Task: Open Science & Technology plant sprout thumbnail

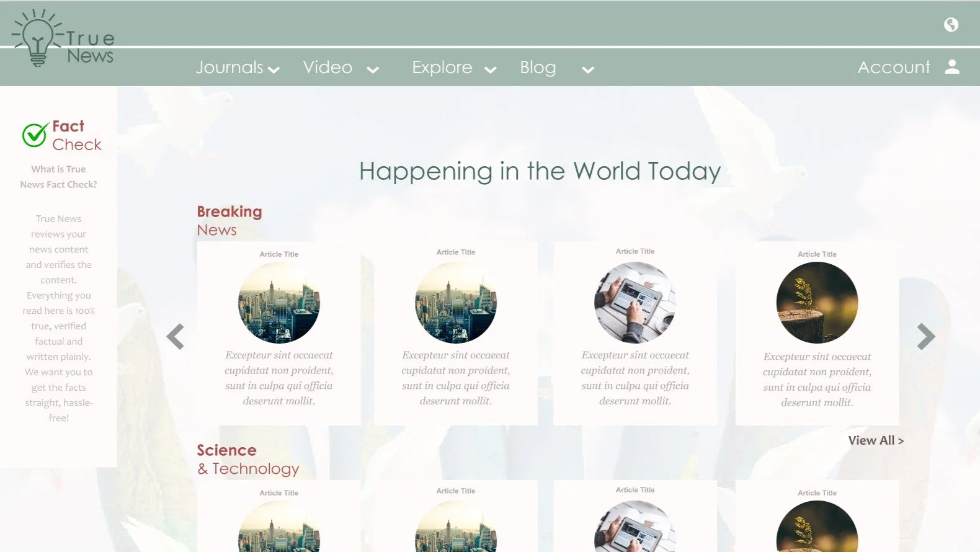Action: (817, 527)
